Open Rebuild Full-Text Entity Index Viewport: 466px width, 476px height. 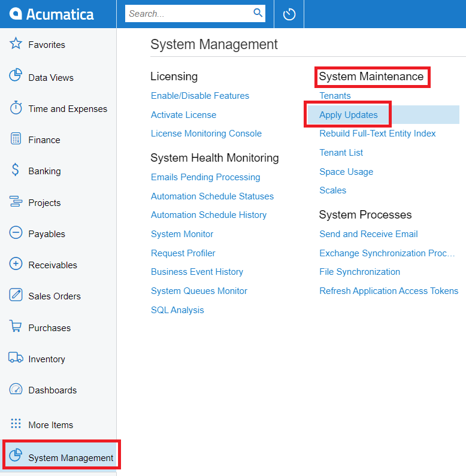(x=377, y=134)
